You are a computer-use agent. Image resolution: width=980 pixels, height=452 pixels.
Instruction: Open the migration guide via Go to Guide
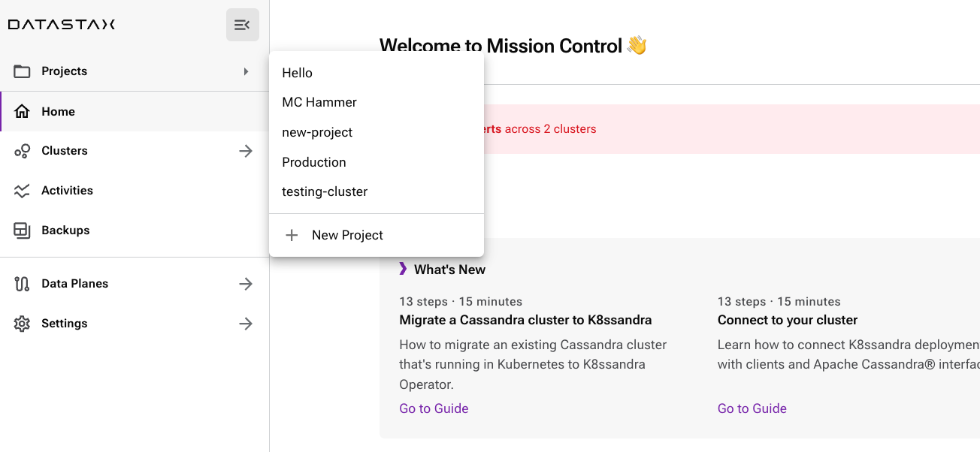(x=434, y=408)
